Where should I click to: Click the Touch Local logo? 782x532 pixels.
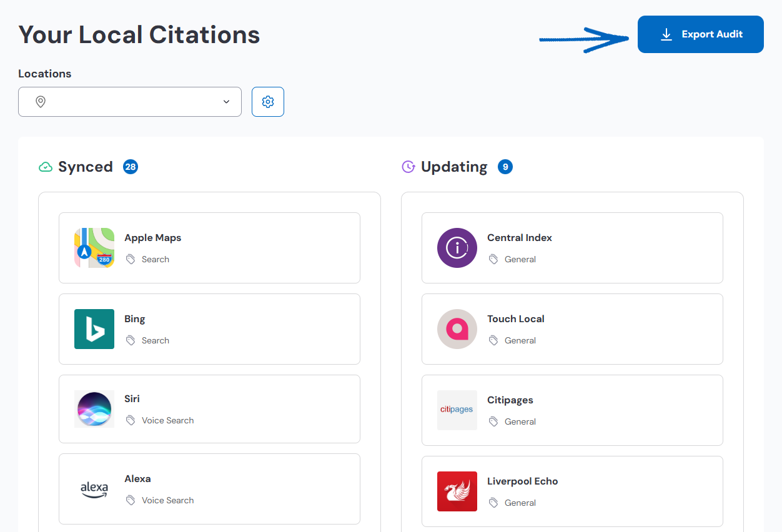pos(457,329)
